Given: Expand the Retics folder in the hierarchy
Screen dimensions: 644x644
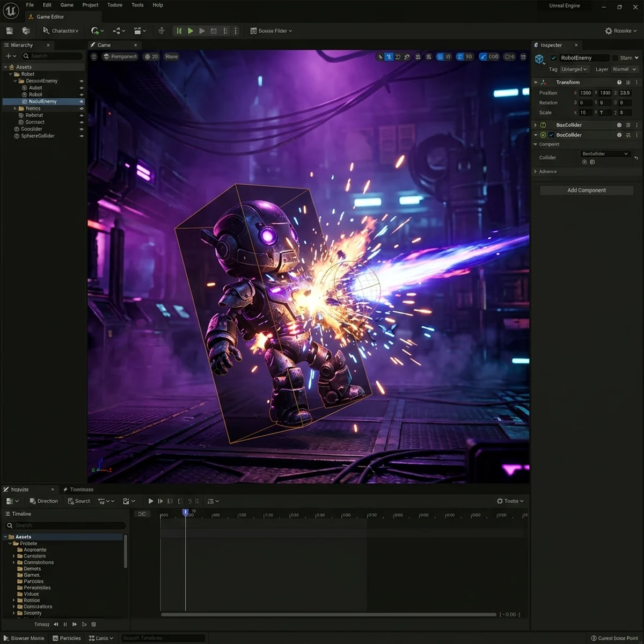Looking at the screenshot, I should click(15, 108).
